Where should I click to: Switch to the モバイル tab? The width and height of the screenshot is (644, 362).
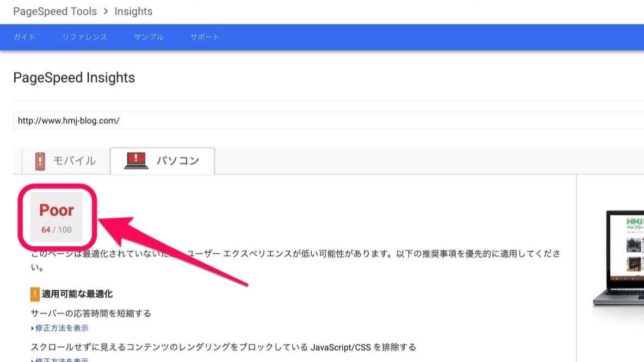66,161
